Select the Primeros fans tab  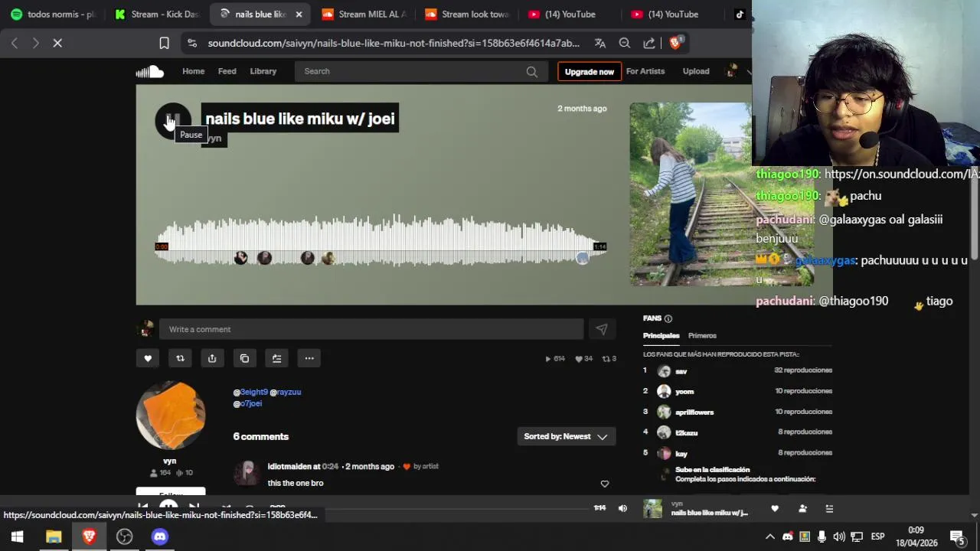[x=702, y=335]
